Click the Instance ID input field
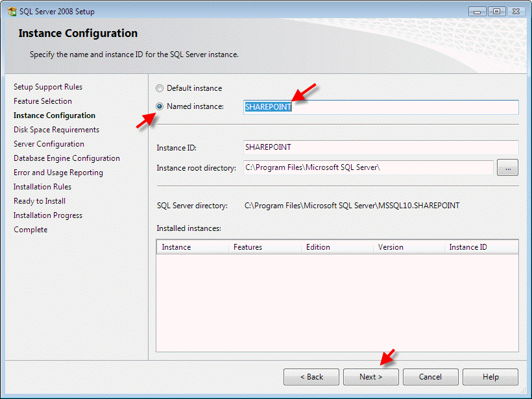The width and height of the screenshot is (532, 399). 381,147
